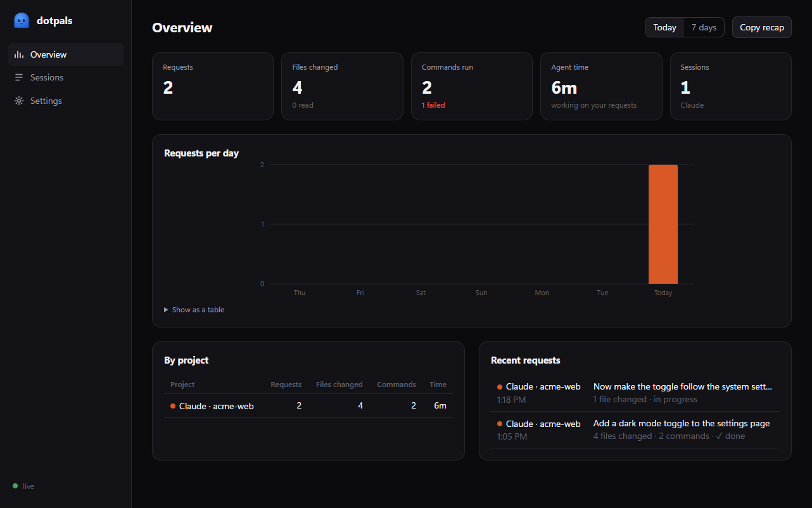
Task: Click the dotpals brand name
Action: point(54,21)
